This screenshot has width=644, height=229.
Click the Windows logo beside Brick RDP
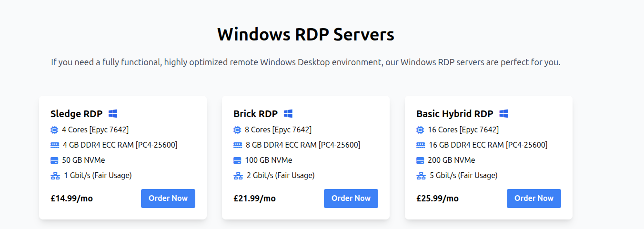[x=288, y=114]
